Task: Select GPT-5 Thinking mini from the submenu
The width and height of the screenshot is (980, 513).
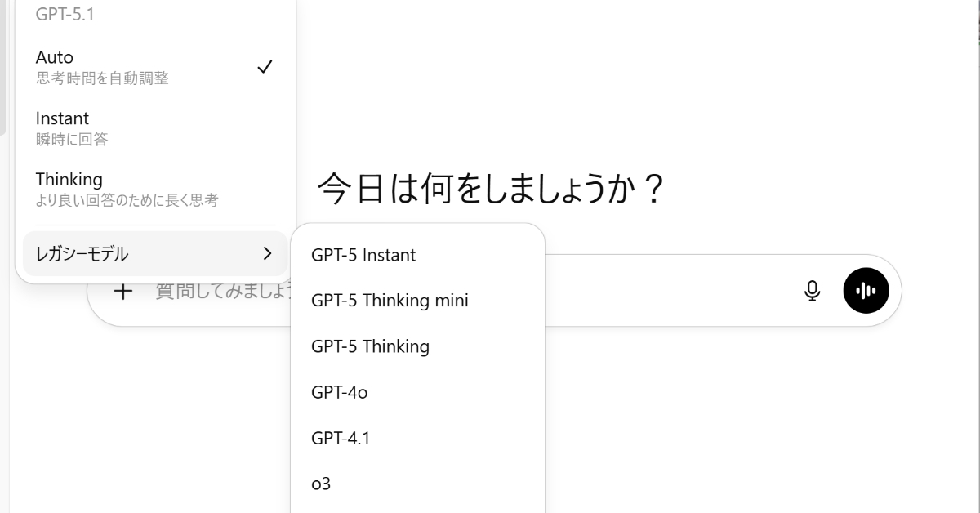Action: 390,301
